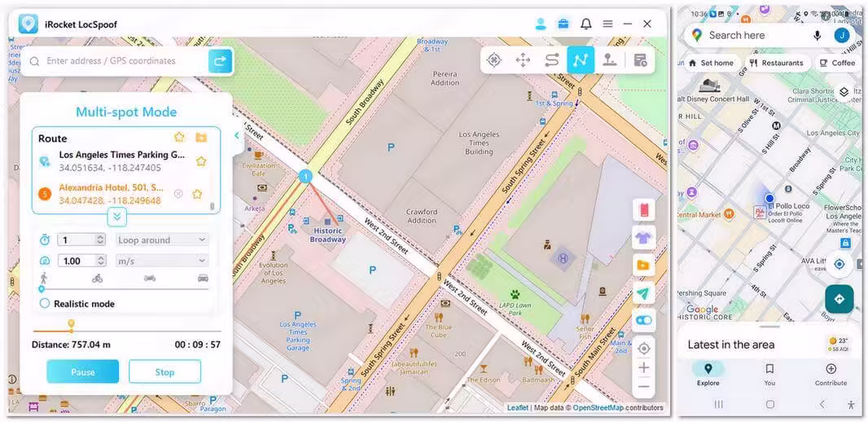This screenshot has height=422, width=868.
Task: Open the hamburger menu in the title bar
Action: [x=607, y=24]
